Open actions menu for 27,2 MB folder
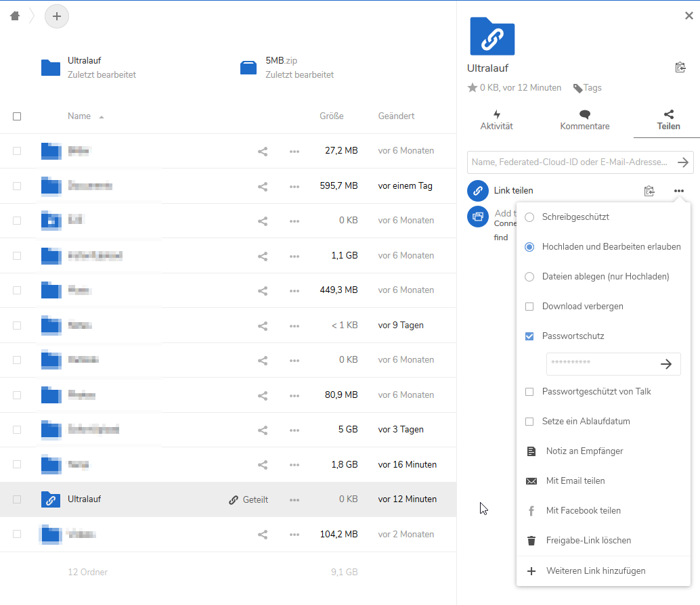 click(x=294, y=152)
